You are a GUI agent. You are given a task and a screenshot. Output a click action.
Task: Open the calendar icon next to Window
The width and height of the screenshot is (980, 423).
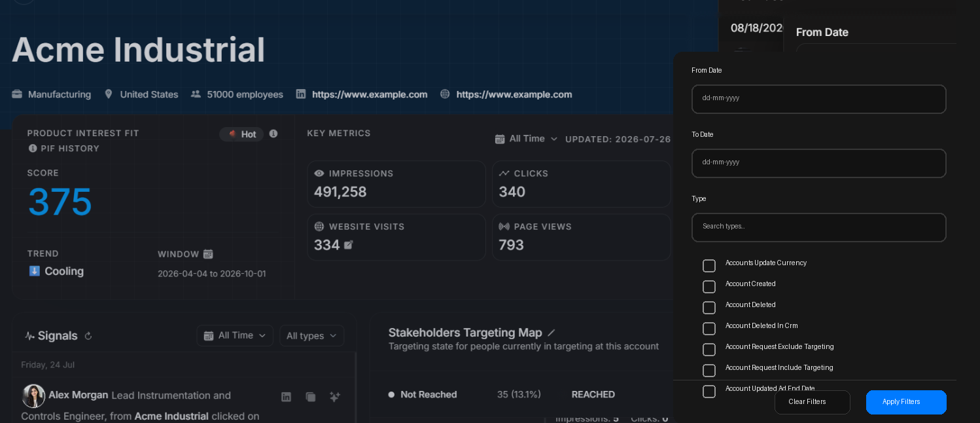pyautogui.click(x=208, y=254)
